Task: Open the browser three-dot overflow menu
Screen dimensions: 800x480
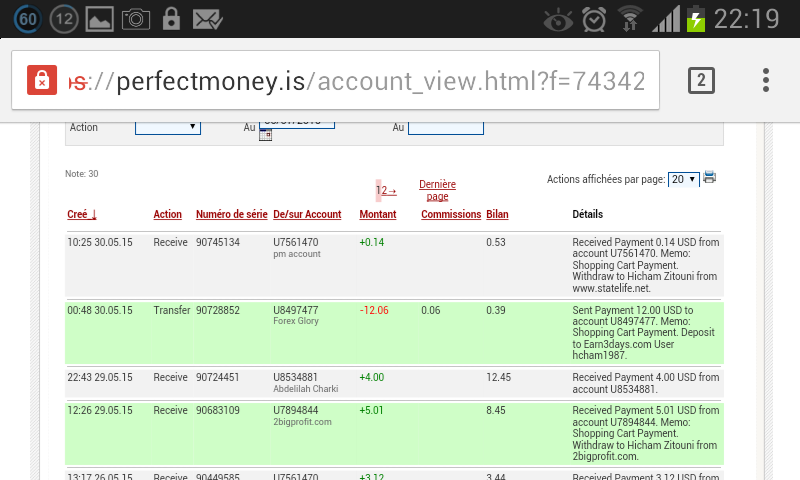Action: 765,80
